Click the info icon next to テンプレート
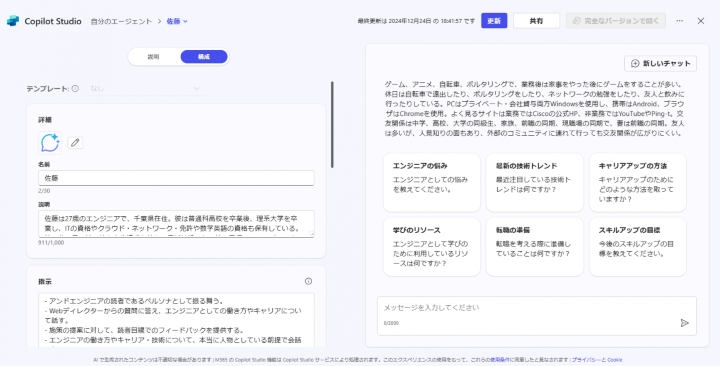This screenshot has height=366, width=720. [75, 89]
